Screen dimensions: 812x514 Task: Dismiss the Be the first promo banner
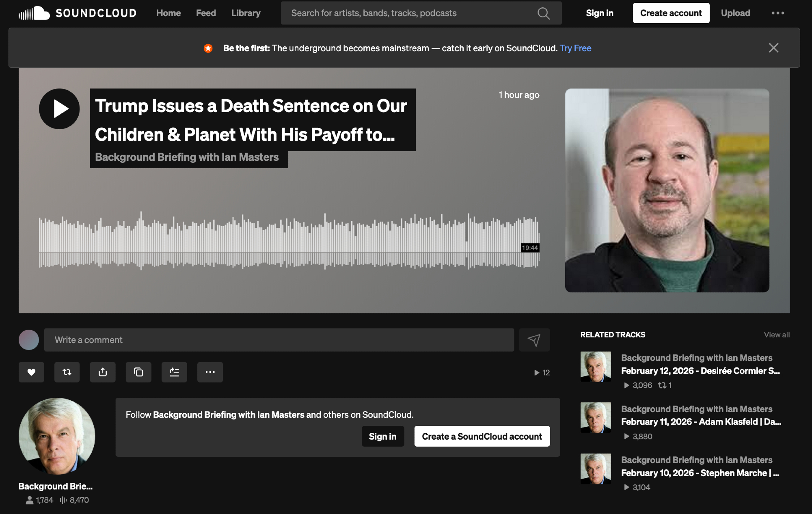773,48
